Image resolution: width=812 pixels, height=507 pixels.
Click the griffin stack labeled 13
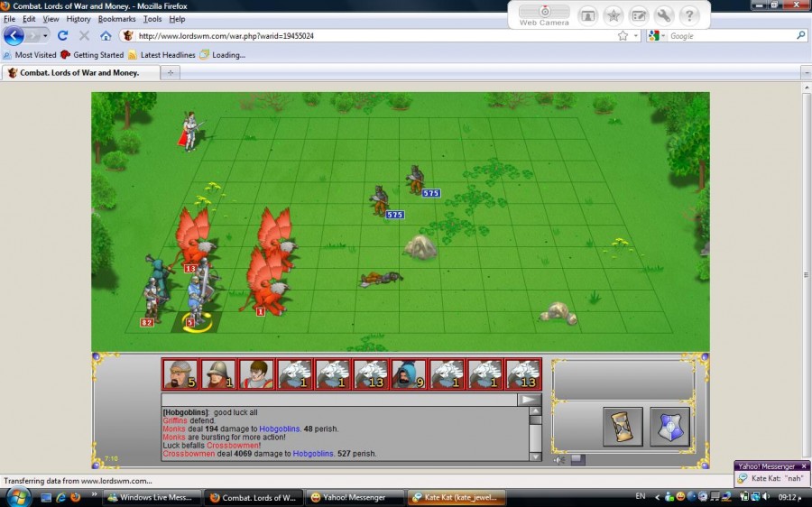coord(194,239)
